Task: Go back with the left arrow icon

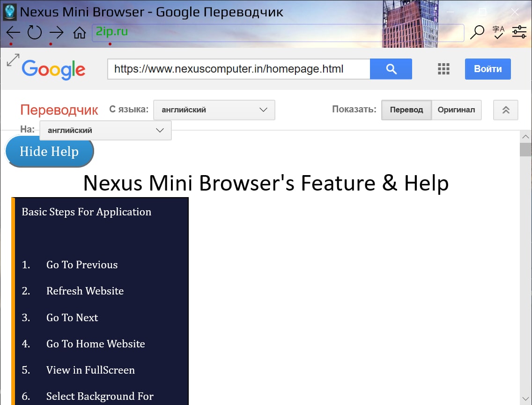Action: (x=13, y=33)
